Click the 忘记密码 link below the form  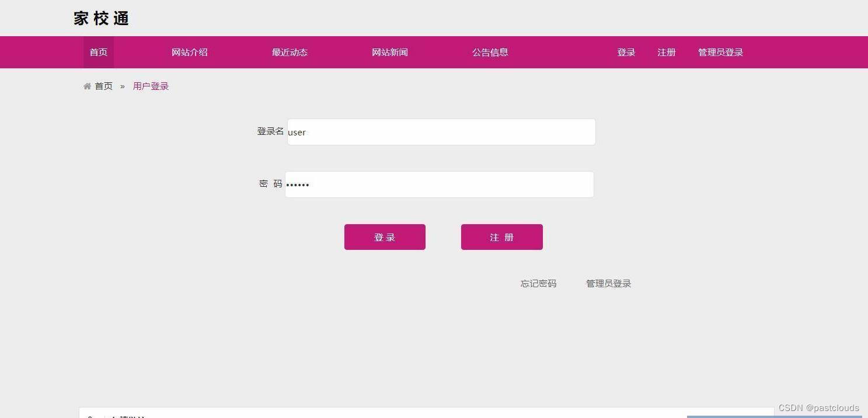point(538,283)
